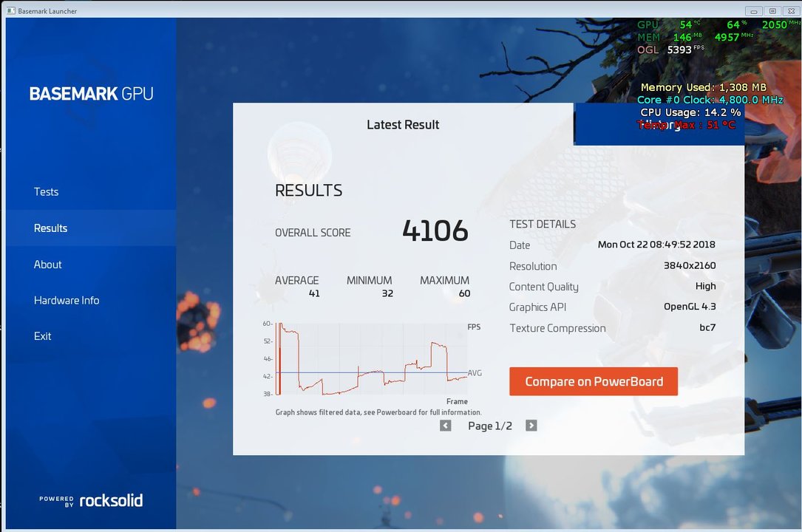This screenshot has width=802, height=532.
Task: Choose Exit from the sidebar
Action: pyautogui.click(x=42, y=336)
